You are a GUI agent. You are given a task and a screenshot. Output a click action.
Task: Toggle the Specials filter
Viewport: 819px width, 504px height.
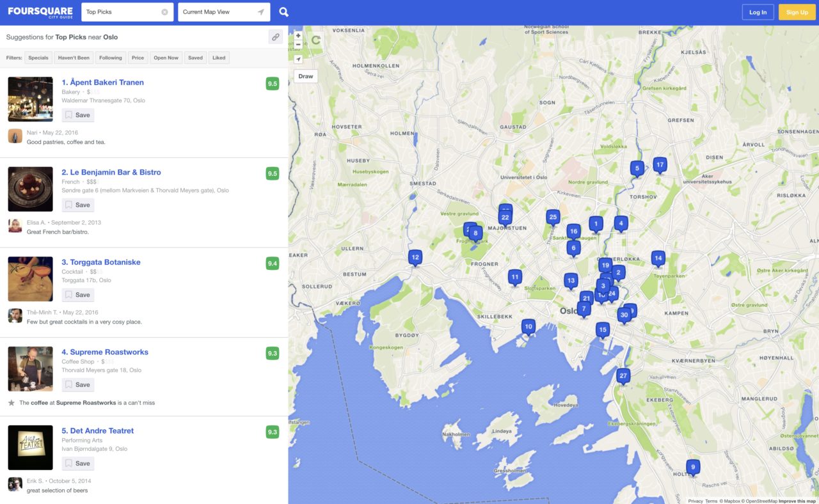click(38, 58)
